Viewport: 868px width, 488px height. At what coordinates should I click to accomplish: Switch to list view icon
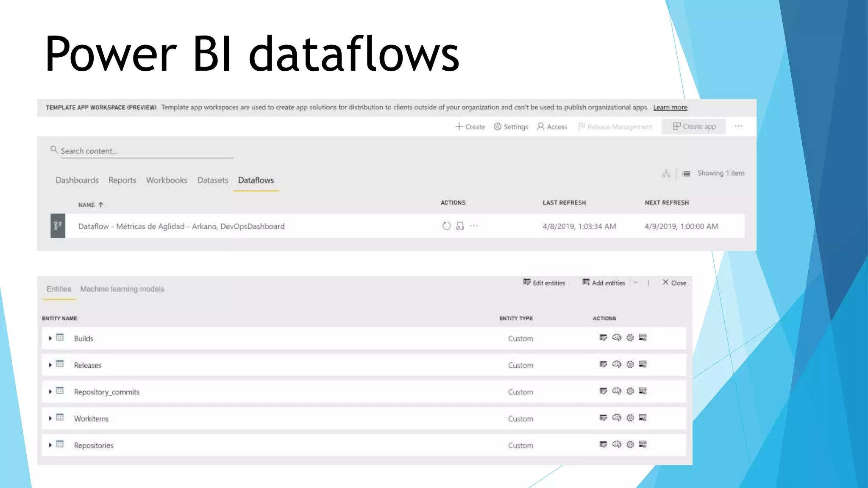(686, 174)
